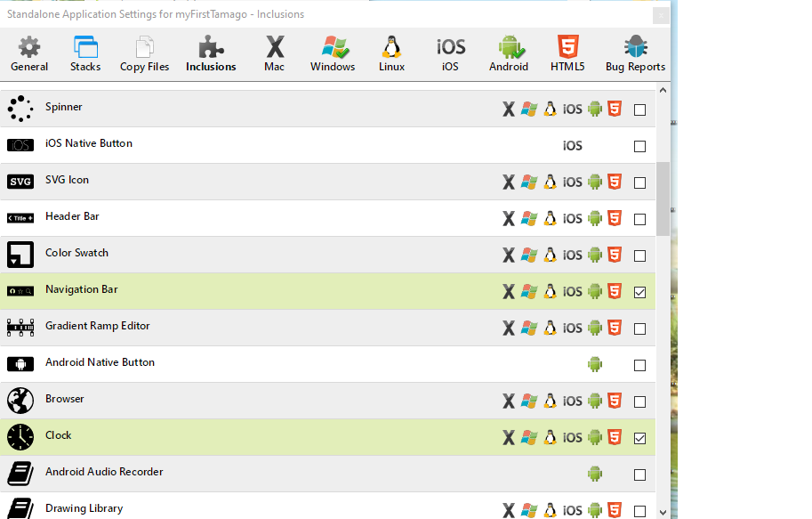Click the iOS Native Button row icon
812x519 pixels.
[x=20, y=145]
